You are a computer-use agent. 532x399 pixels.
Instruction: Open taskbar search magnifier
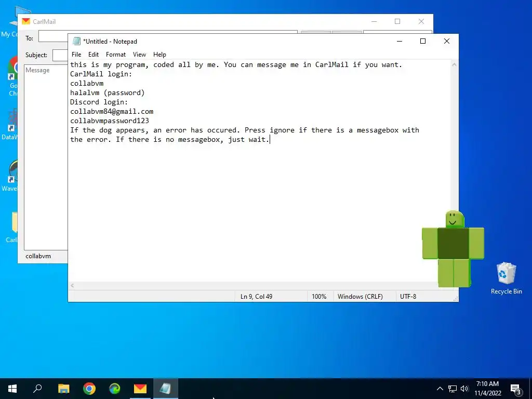pos(37,389)
